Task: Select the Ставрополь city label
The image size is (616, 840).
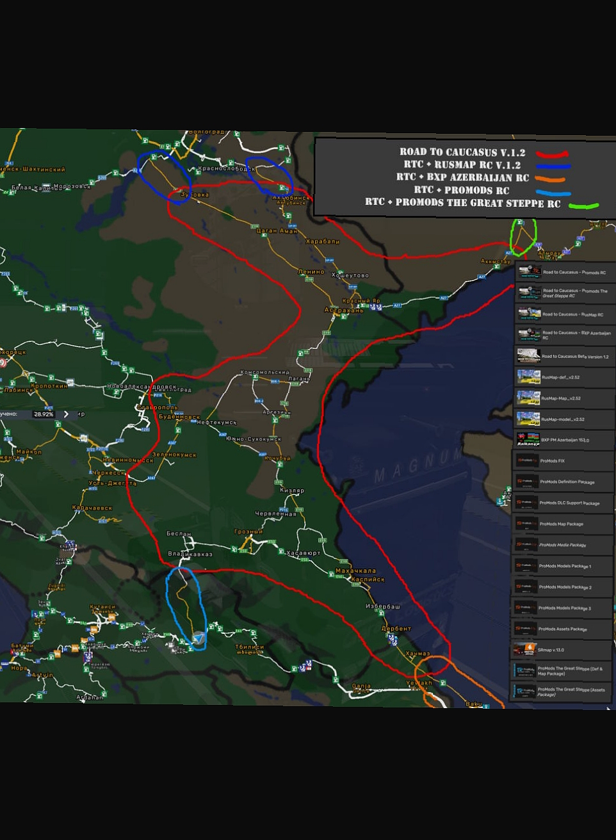Action: (158, 407)
